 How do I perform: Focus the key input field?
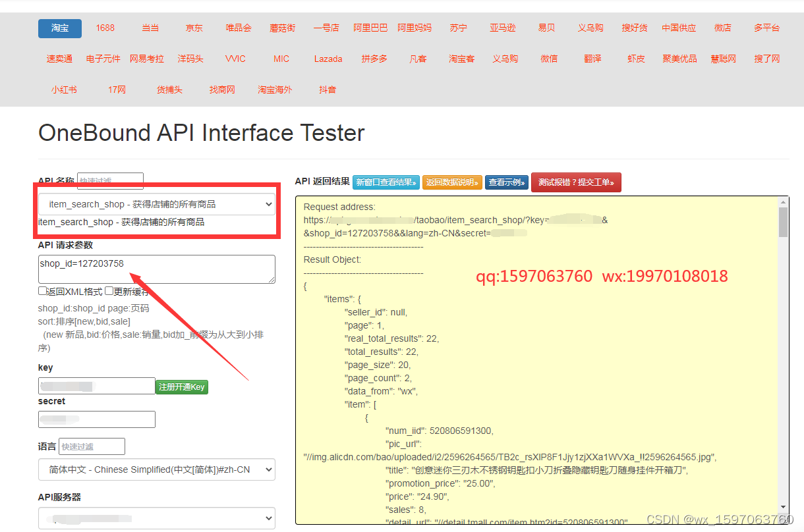(97, 386)
